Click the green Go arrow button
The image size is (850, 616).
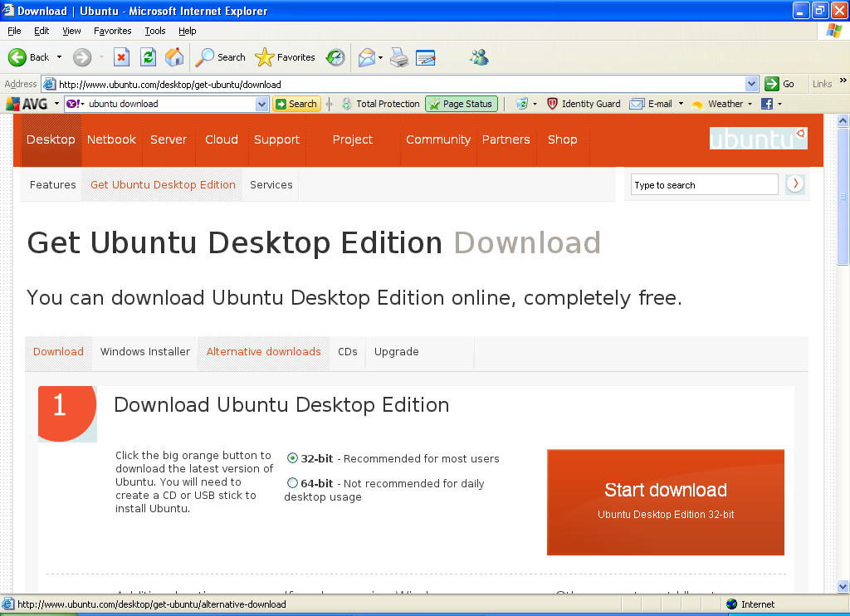click(x=771, y=84)
